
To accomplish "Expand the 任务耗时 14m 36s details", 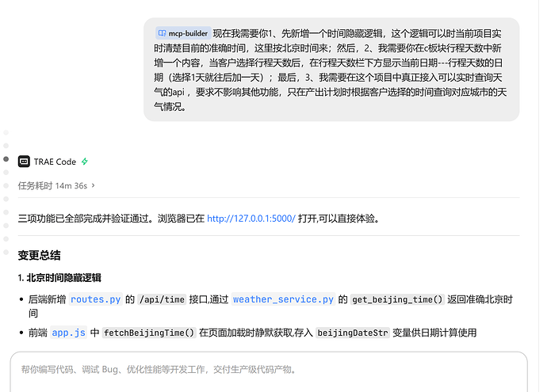I will coord(56,186).
